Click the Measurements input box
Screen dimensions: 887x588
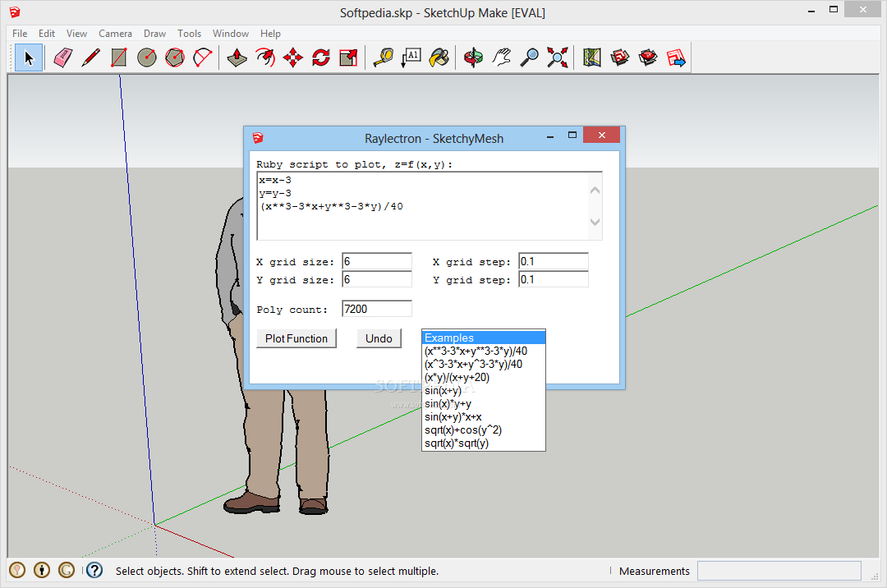[779, 571]
